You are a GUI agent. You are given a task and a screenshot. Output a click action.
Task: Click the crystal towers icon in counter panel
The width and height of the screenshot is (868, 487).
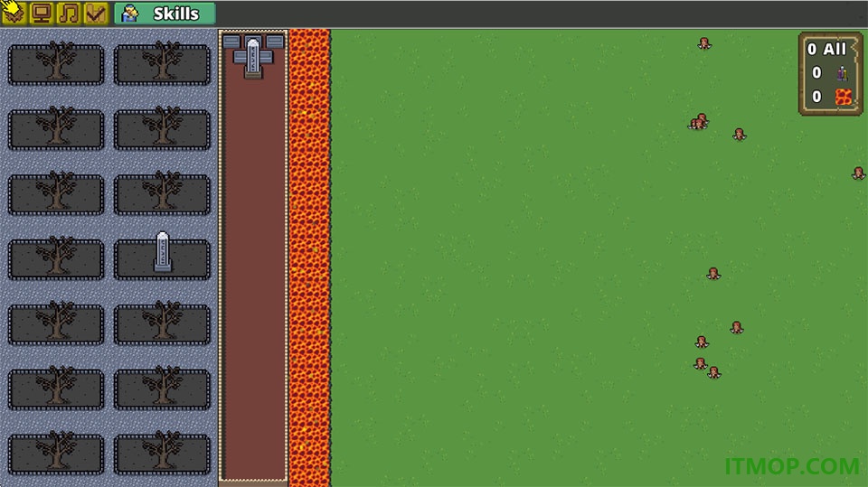pyautogui.click(x=842, y=73)
